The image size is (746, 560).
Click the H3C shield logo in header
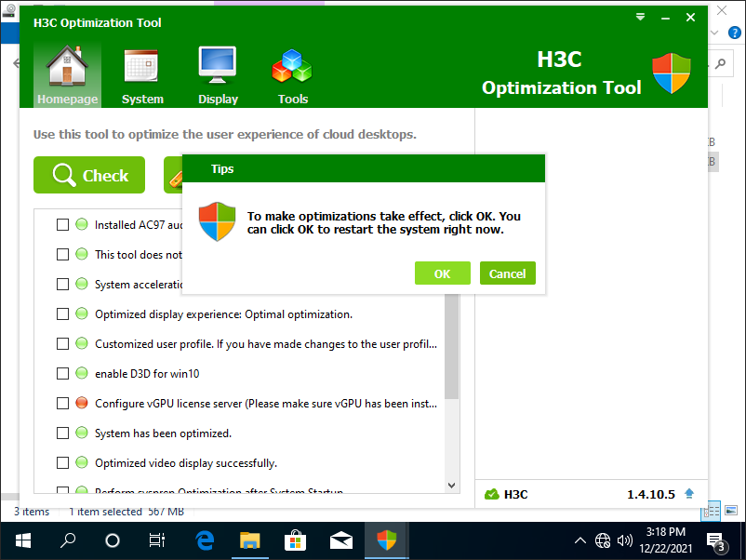coord(672,73)
